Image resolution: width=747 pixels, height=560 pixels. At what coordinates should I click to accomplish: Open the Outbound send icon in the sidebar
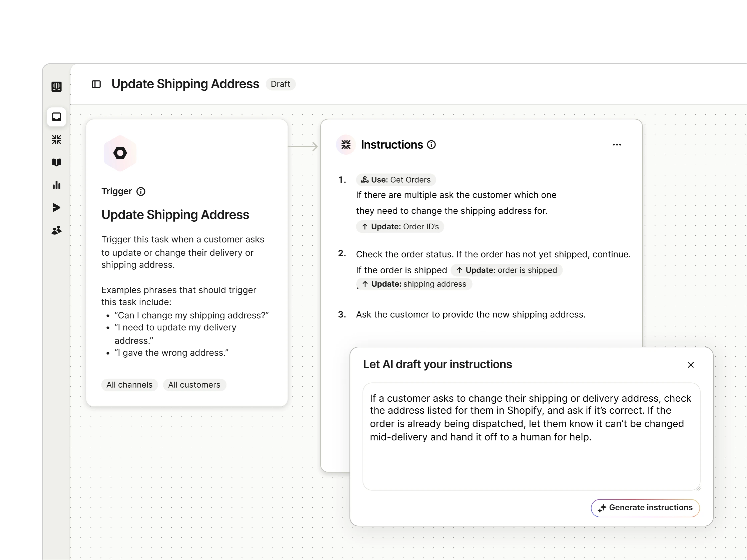[x=57, y=207]
